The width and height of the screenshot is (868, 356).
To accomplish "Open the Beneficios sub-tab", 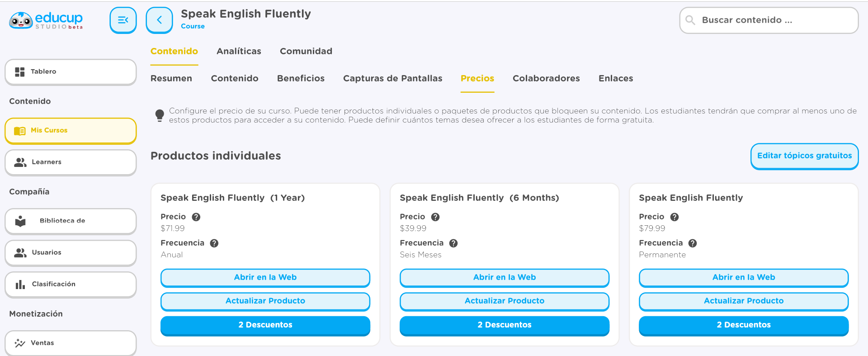I will (301, 78).
